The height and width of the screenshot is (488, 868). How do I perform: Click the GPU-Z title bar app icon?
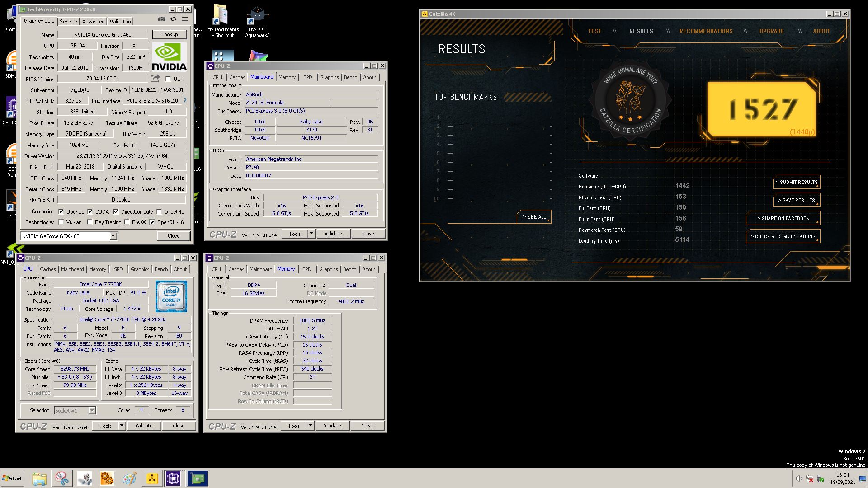[23, 9]
